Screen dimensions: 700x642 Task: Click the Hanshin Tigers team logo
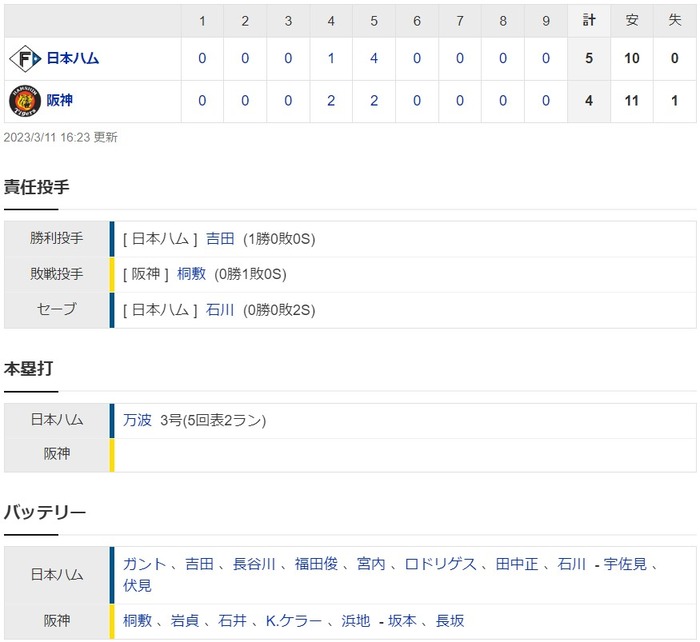(25, 101)
